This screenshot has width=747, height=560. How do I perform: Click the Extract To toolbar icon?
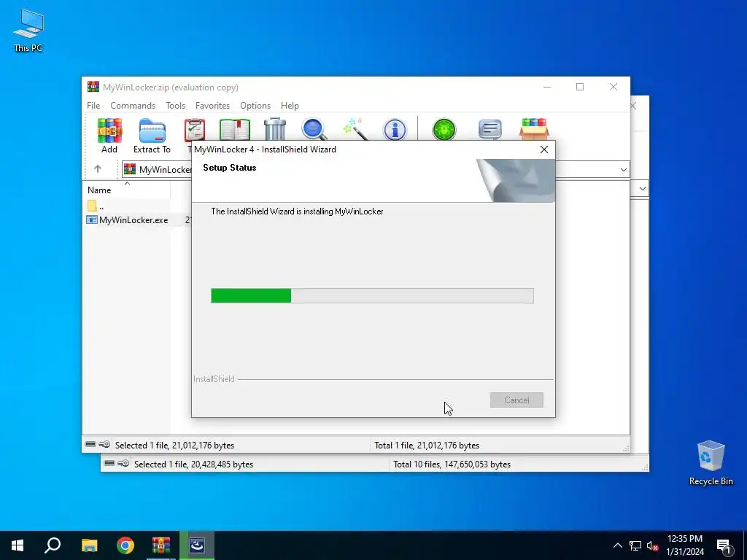point(152,131)
